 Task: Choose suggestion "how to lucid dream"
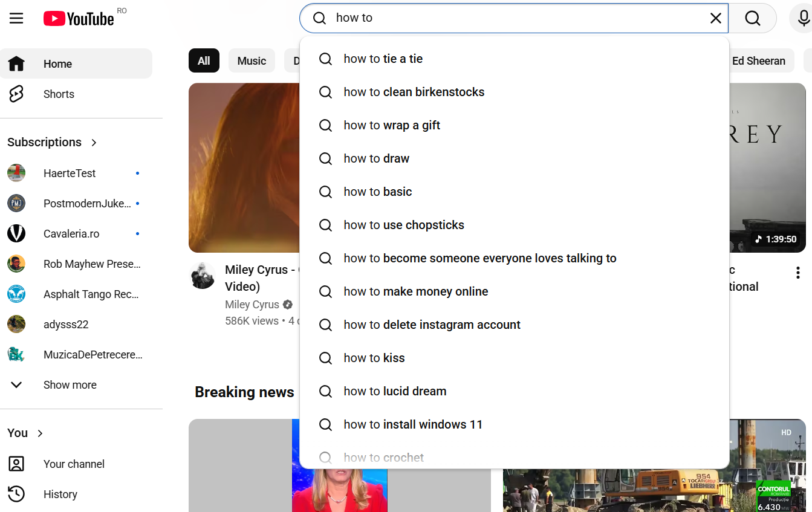click(514, 391)
